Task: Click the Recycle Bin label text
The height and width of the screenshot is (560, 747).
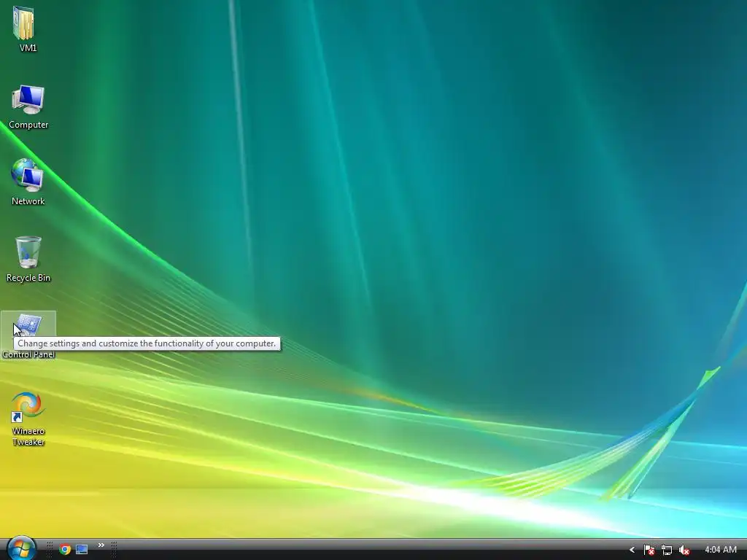Action: [x=28, y=278]
